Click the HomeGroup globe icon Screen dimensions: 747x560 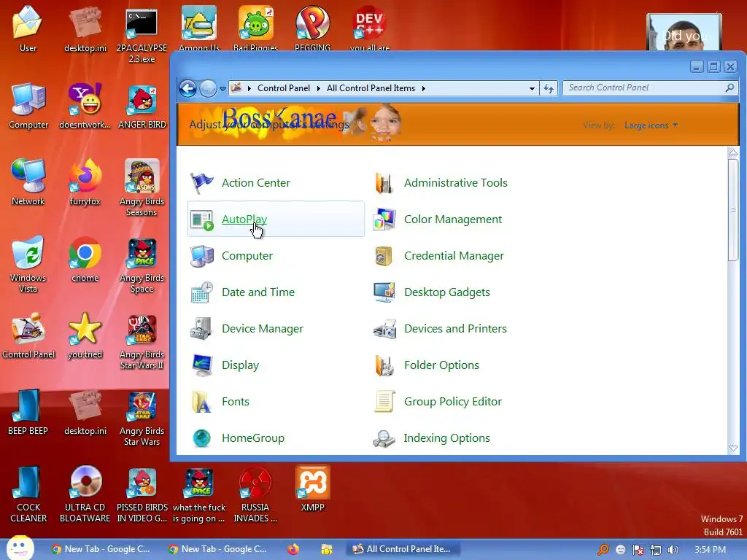pyautogui.click(x=202, y=438)
